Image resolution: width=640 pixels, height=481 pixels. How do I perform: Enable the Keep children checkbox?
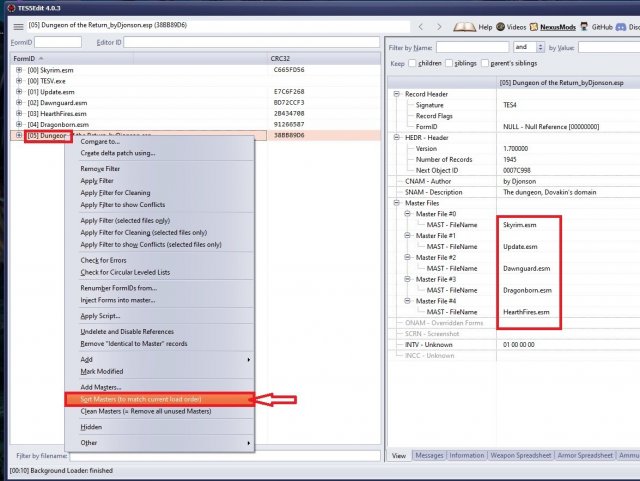coord(413,62)
